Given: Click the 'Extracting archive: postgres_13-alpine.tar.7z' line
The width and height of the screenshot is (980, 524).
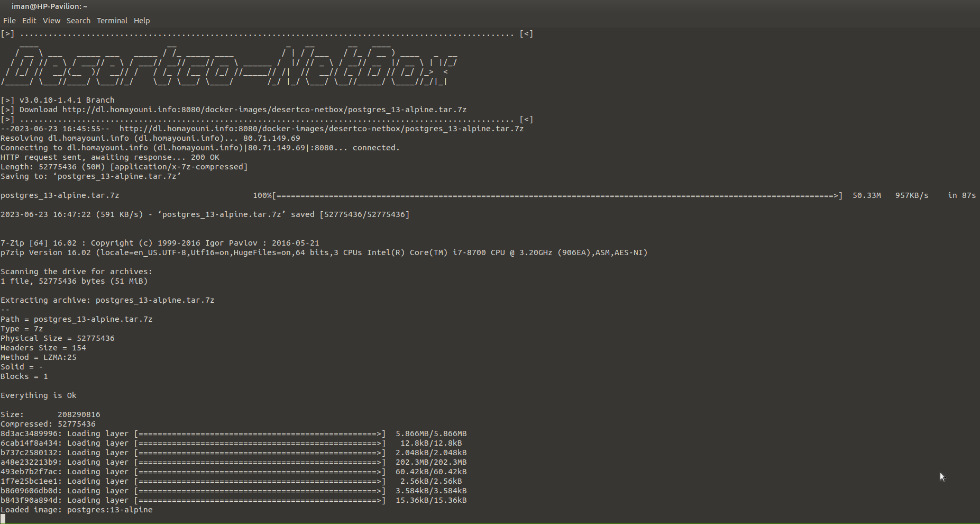Looking at the screenshot, I should point(107,300).
